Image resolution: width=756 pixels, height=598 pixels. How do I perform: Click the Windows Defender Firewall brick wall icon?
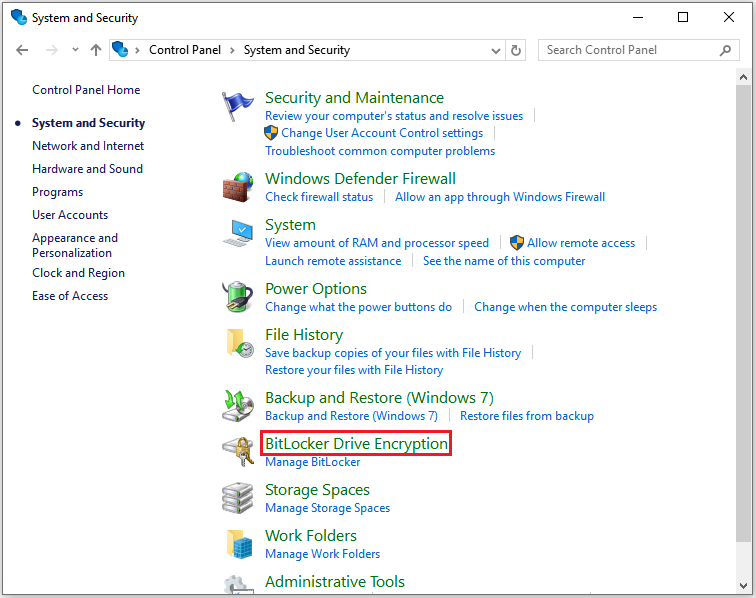click(x=238, y=187)
